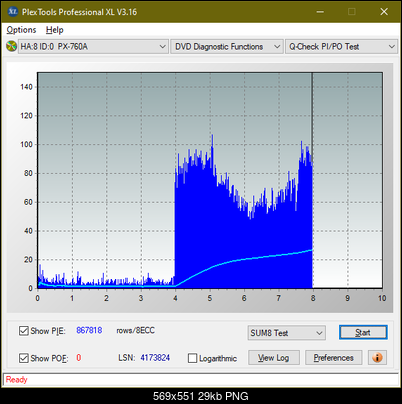Enable the Logarithmic checkbox
Screen dimensions: 402x404
pos(192,358)
